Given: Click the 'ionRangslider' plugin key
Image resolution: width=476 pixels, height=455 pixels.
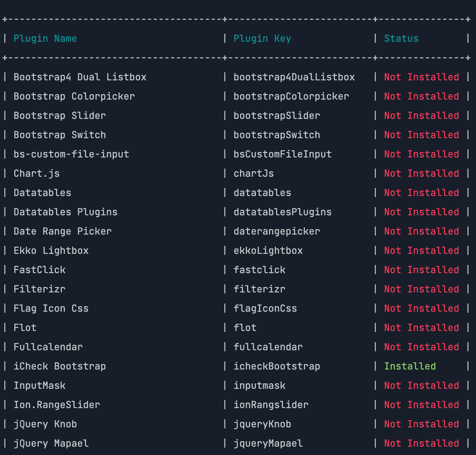Looking at the screenshot, I should pos(271,405).
